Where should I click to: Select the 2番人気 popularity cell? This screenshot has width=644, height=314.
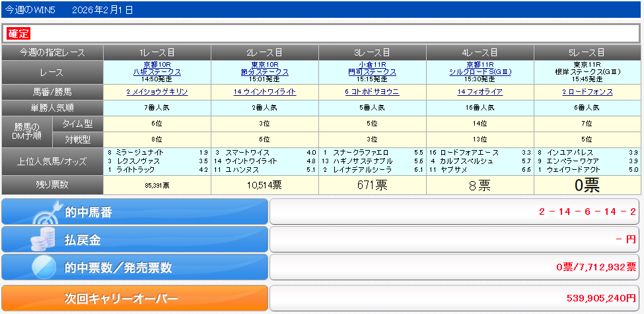(264, 108)
